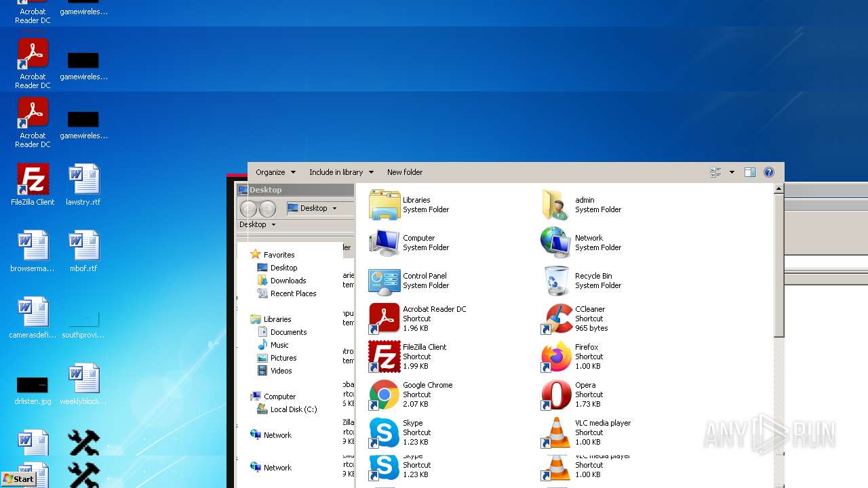Select camerasdefi... document on the desktop

pos(33,317)
